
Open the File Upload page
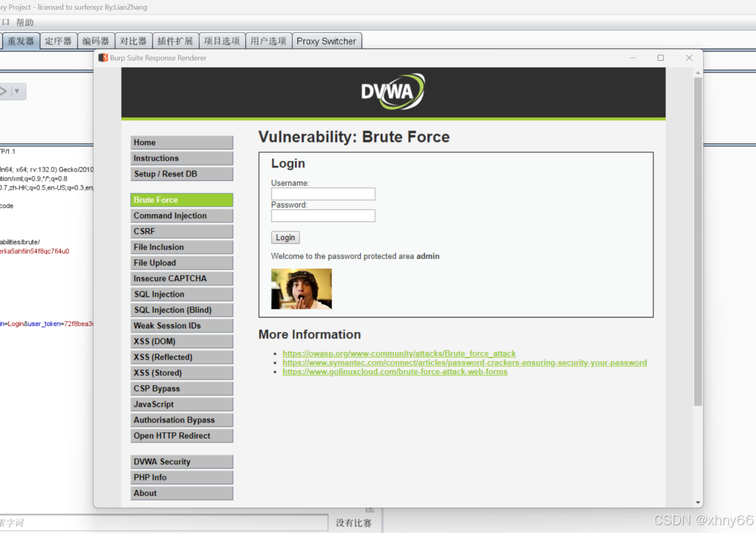click(182, 263)
